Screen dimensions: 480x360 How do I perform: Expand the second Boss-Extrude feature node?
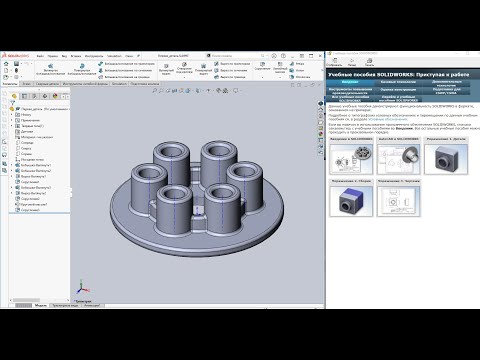click(12, 171)
